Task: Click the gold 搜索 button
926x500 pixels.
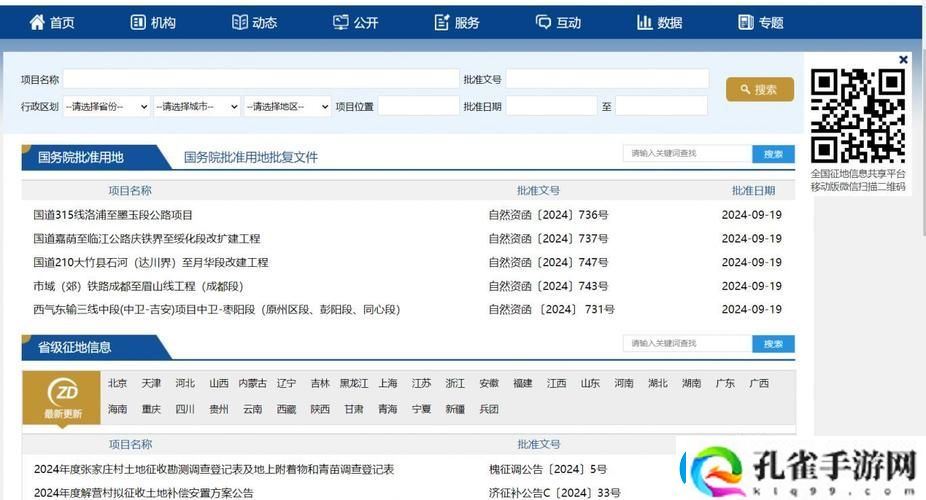Action: [x=759, y=89]
